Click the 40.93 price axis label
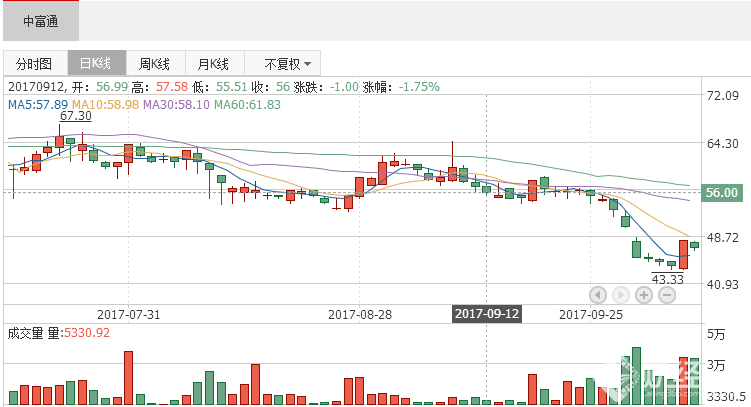Viewport: 751px width, 407px height. [723, 284]
